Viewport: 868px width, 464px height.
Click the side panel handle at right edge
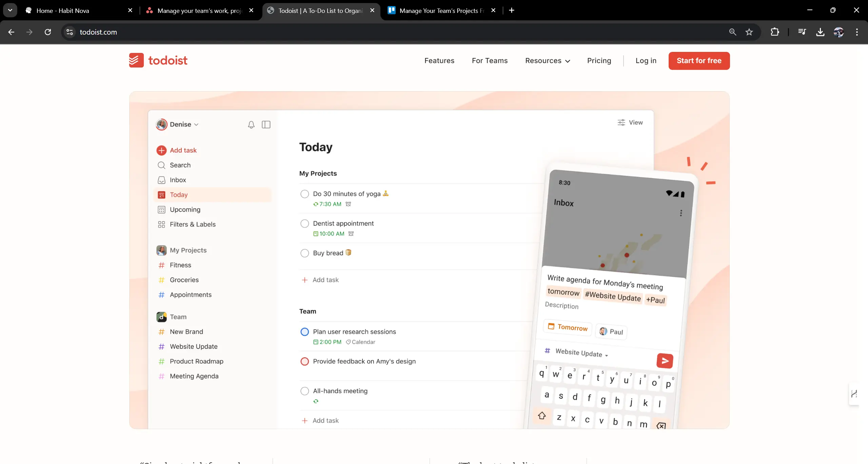point(854,394)
